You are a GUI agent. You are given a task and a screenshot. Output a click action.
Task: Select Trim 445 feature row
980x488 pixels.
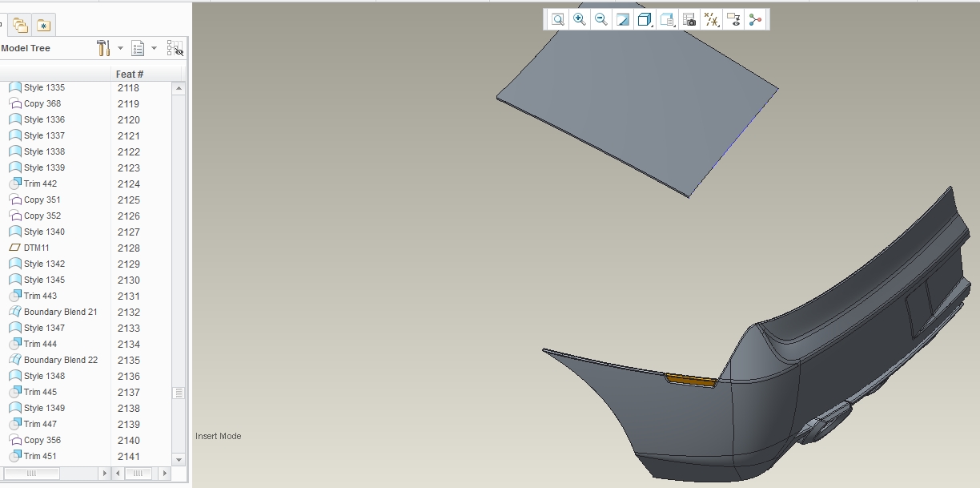[40, 392]
